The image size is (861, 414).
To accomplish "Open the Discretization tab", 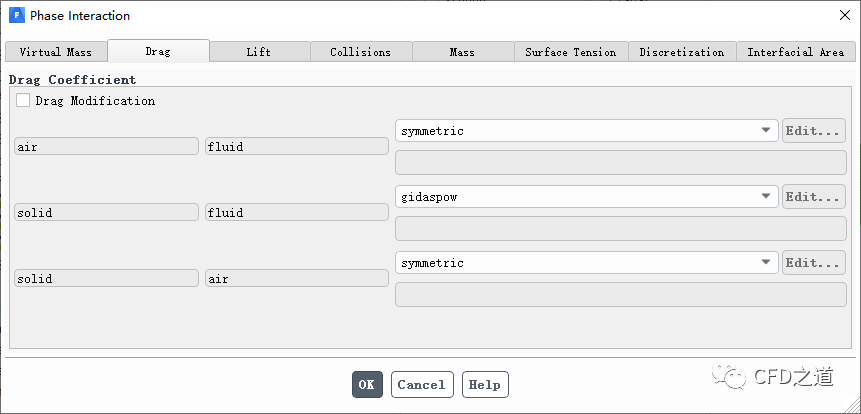I will (x=681, y=52).
